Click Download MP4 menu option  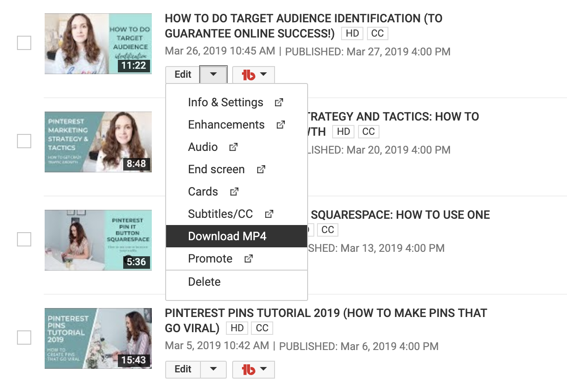point(236,236)
